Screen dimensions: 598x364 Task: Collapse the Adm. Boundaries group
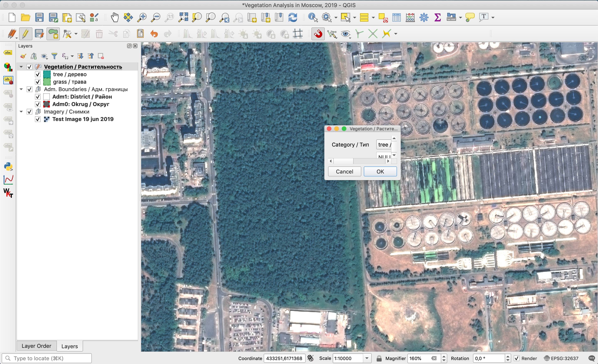pos(21,89)
